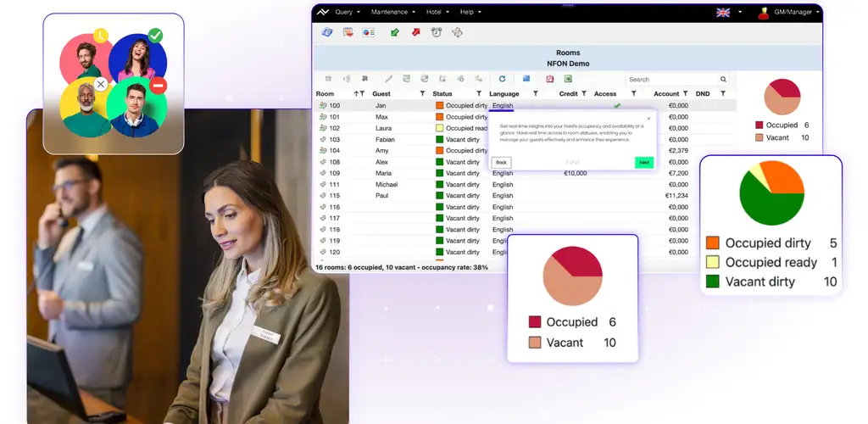Click the alarm clock icon in top toolbar

pos(437,33)
